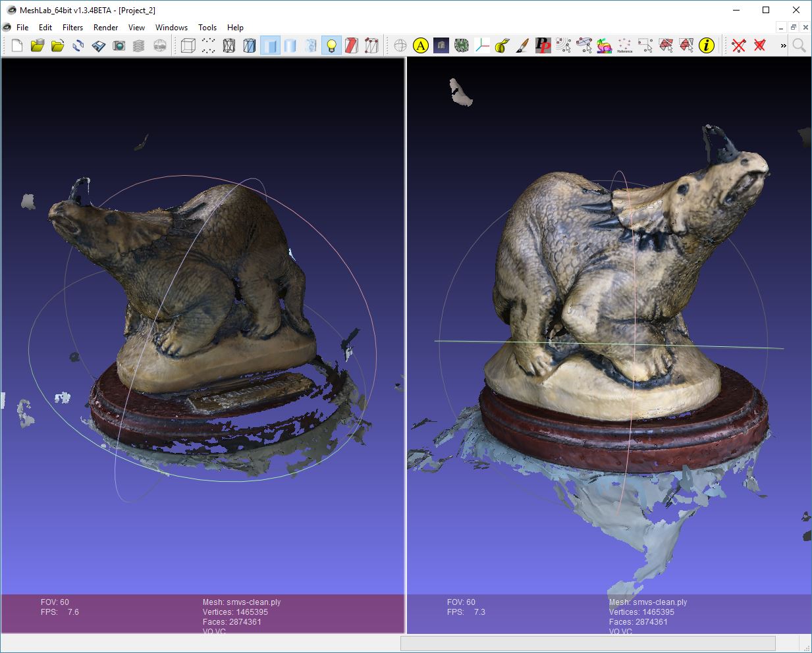
Task: Activate wireframe render mode
Action: click(229, 45)
